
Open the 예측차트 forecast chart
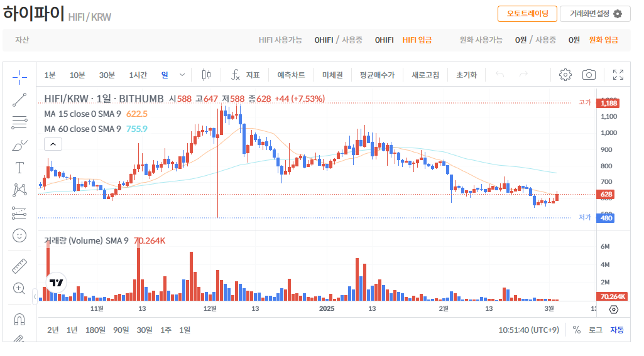291,75
